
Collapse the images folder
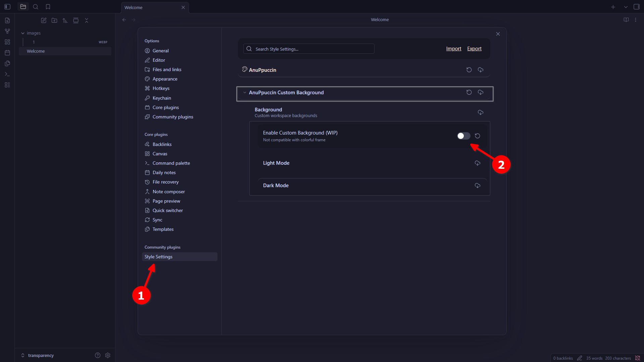click(x=23, y=33)
